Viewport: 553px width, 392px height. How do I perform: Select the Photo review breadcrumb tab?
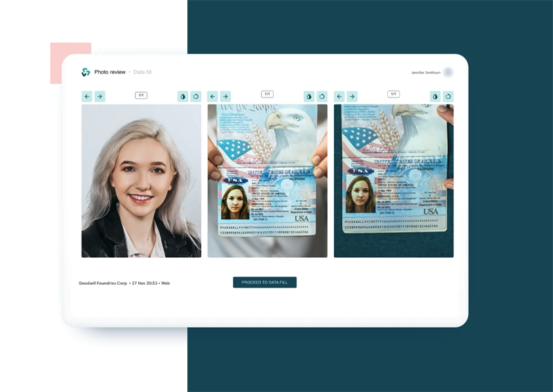(110, 72)
